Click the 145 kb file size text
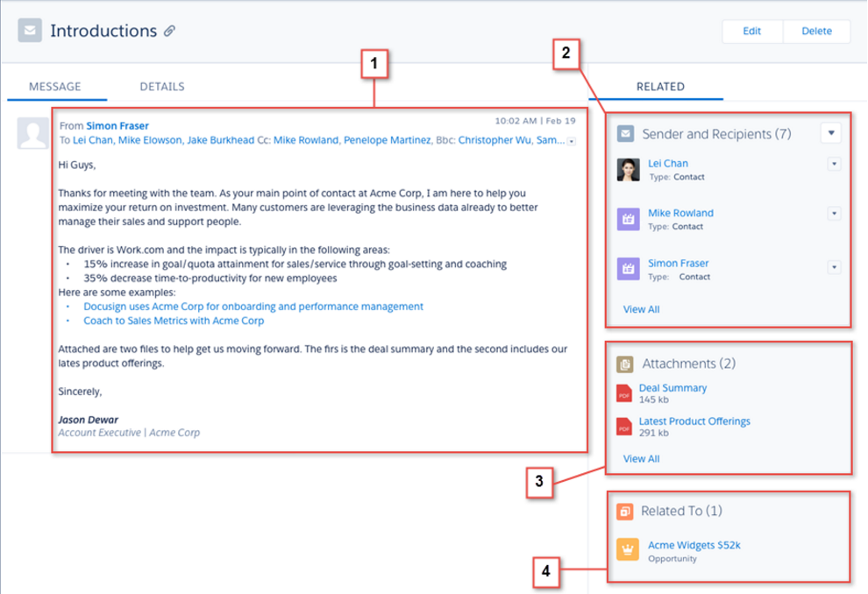This screenshot has width=868, height=594. pos(654,400)
